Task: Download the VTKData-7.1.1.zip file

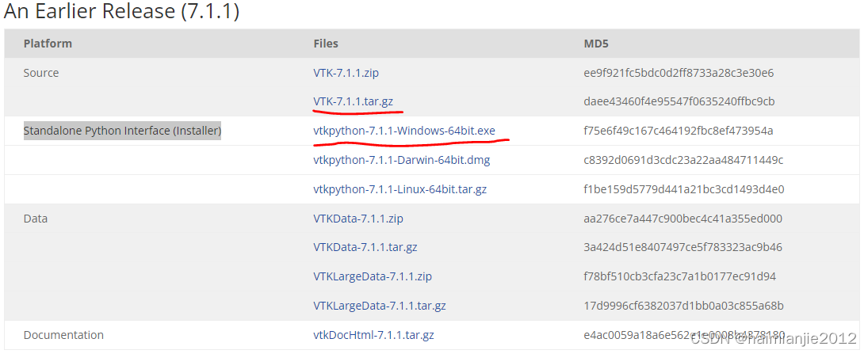Action: click(358, 219)
